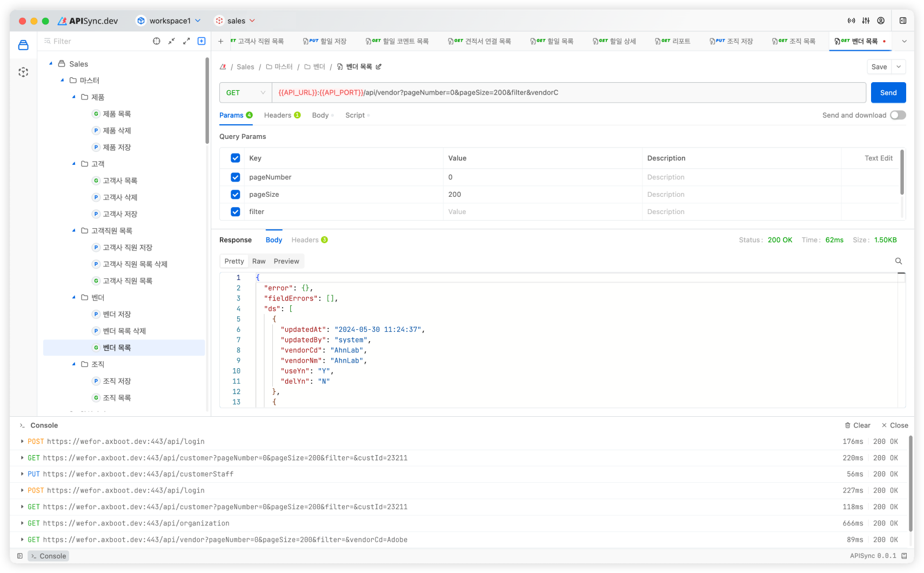The image size is (924, 573).
Task: Collapse the 고객 folder
Action: point(74,164)
